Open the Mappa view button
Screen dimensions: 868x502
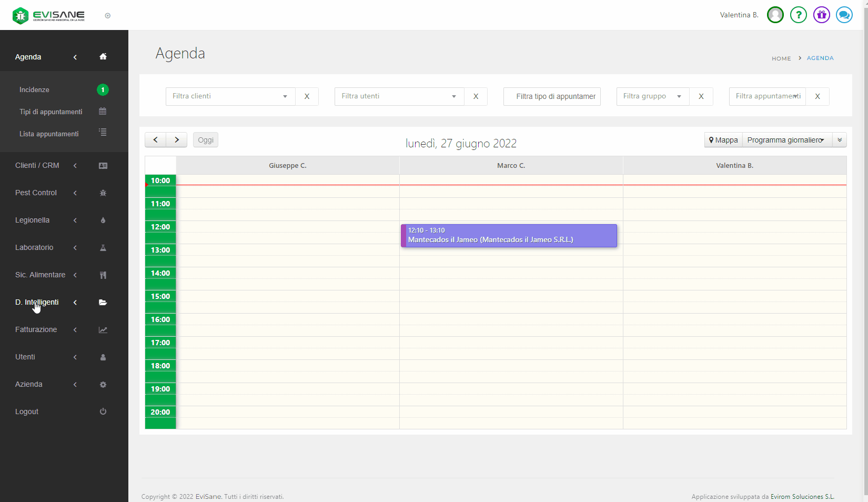[x=723, y=140]
